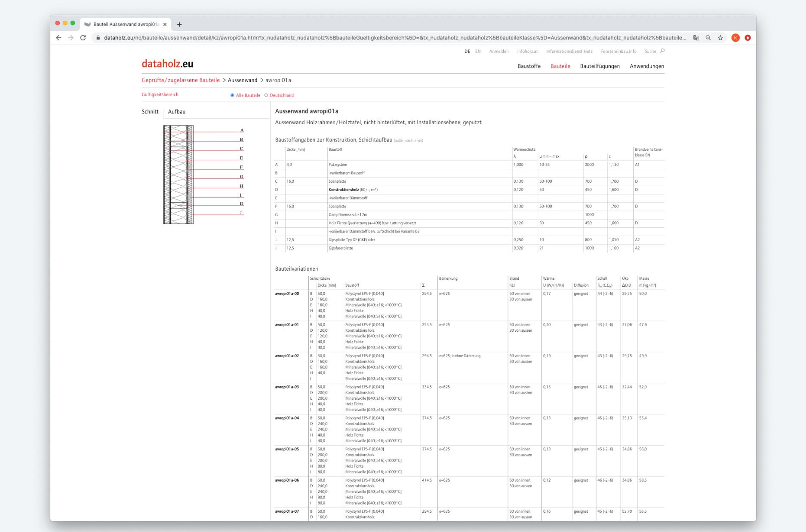Viewport: 806px width, 532px height.
Task: Open the Fenstereinbau.info link
Action: click(x=618, y=51)
